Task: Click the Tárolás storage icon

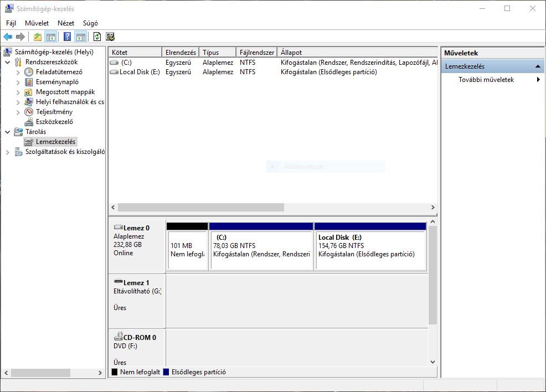Action: (x=18, y=132)
